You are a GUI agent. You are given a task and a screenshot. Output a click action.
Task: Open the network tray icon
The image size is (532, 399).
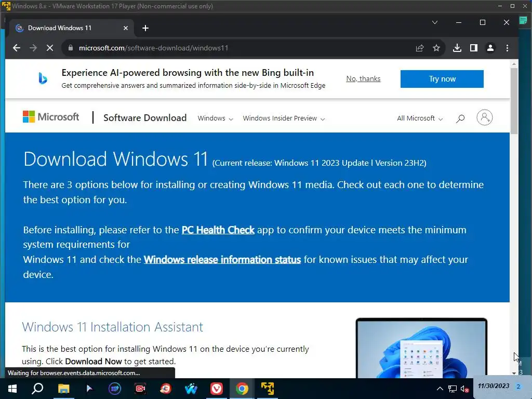453,389
